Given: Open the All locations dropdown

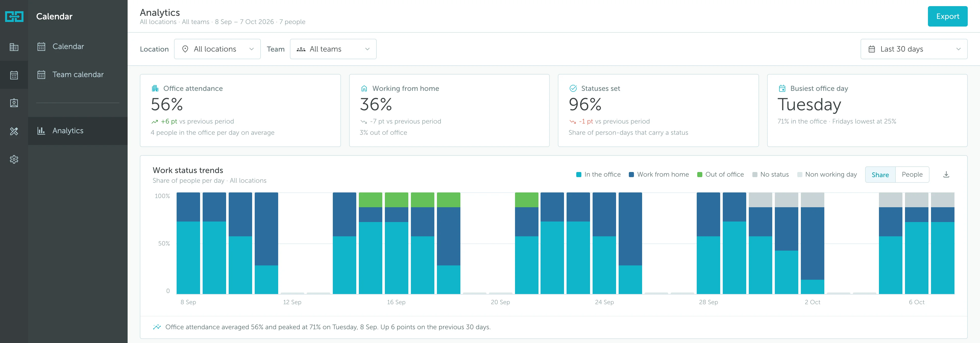Looking at the screenshot, I should point(217,49).
